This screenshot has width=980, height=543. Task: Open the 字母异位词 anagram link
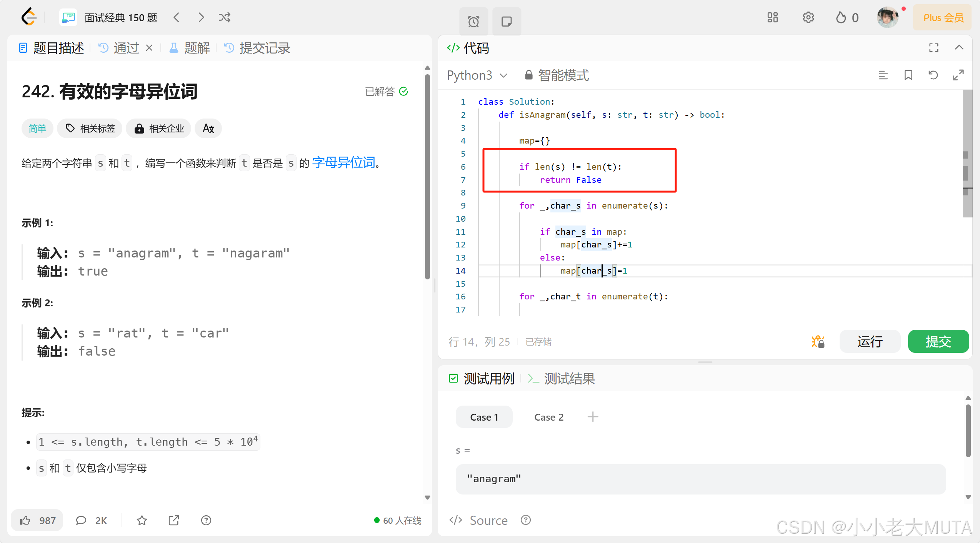(343, 163)
